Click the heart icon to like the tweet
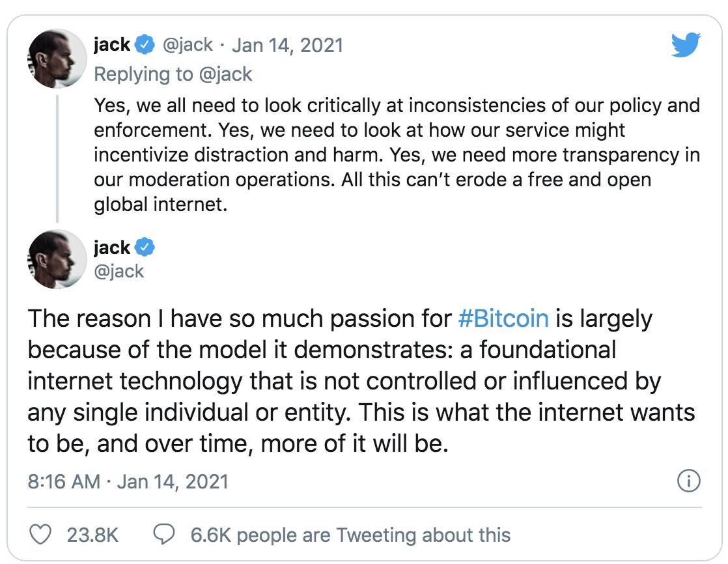The height and width of the screenshot is (564, 728). 42,535
